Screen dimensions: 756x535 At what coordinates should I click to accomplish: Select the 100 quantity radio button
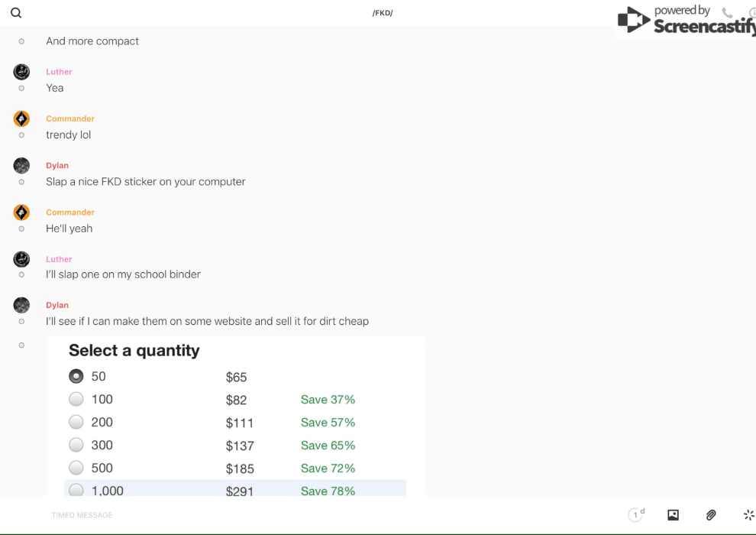click(x=76, y=399)
